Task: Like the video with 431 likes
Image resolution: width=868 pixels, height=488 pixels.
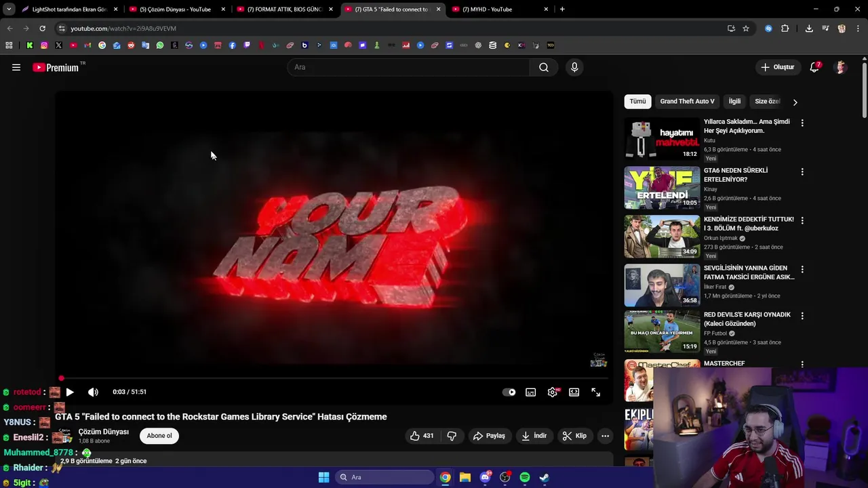Action: click(421, 436)
